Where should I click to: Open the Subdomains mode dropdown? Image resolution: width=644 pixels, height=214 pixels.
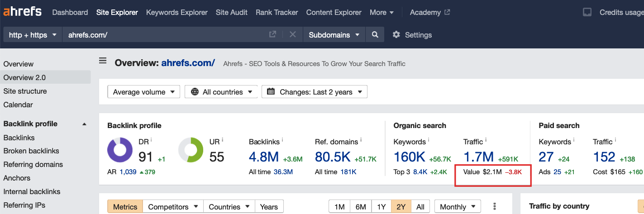coord(334,35)
